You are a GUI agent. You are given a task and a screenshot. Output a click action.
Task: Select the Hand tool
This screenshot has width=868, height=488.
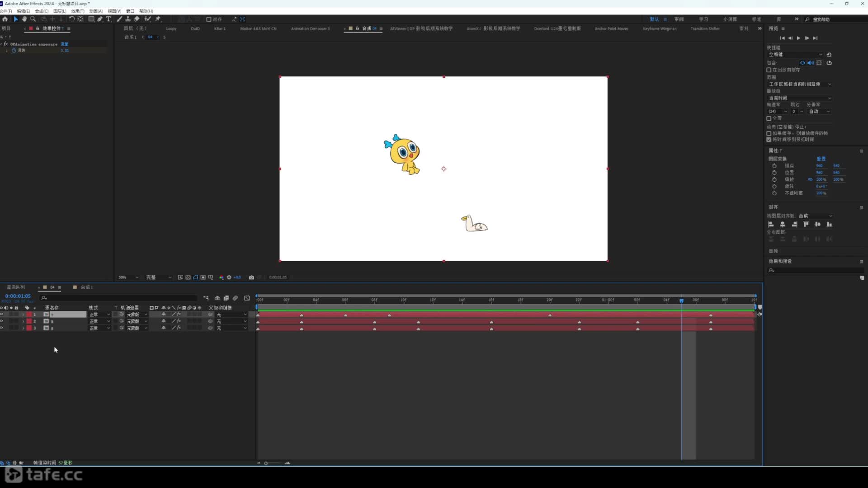[x=24, y=19]
